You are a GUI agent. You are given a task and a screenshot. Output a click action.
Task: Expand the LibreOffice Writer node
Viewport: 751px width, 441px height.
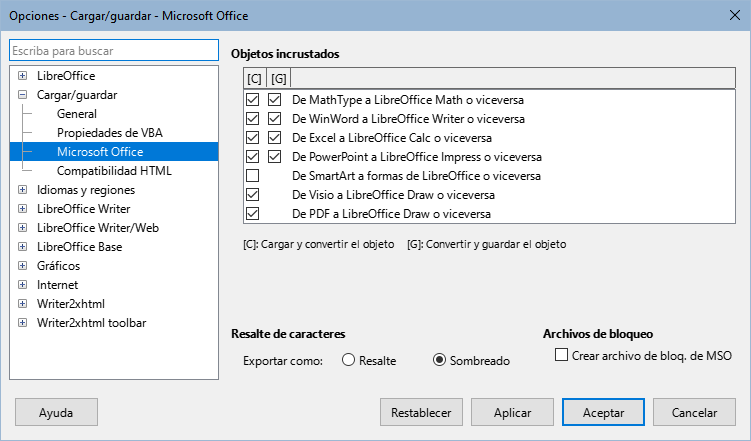click(23, 209)
